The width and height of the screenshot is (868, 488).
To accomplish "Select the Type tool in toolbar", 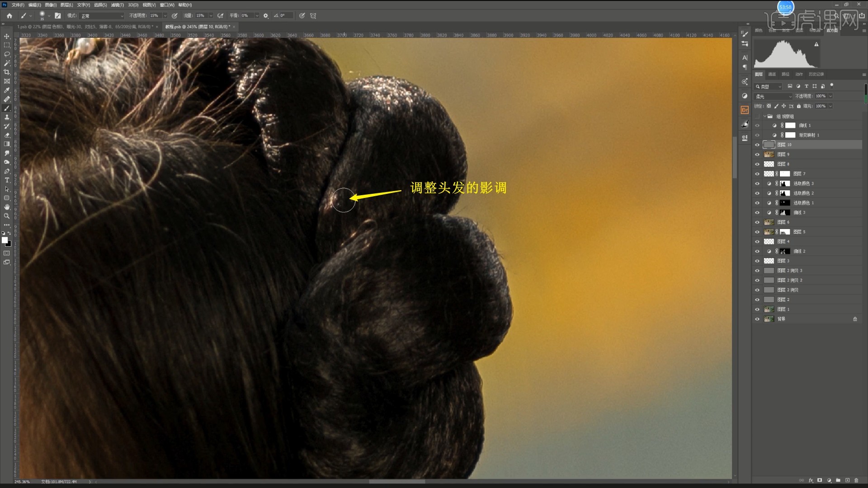I will tap(7, 180).
